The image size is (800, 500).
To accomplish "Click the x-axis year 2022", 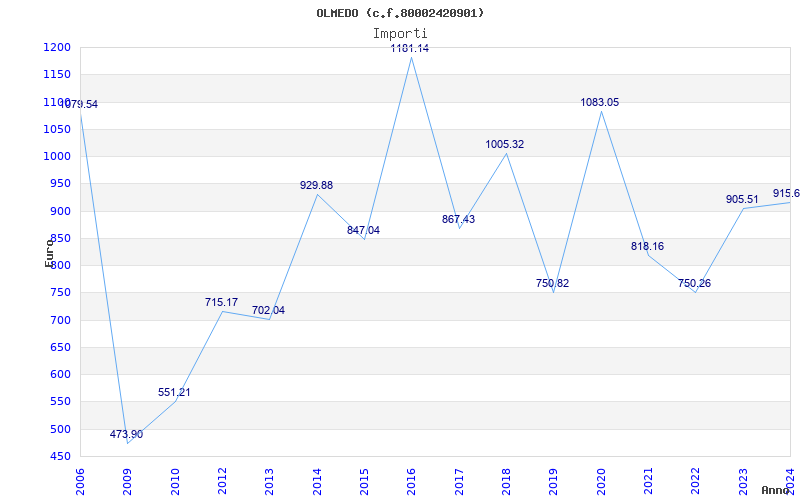I will click(696, 482).
